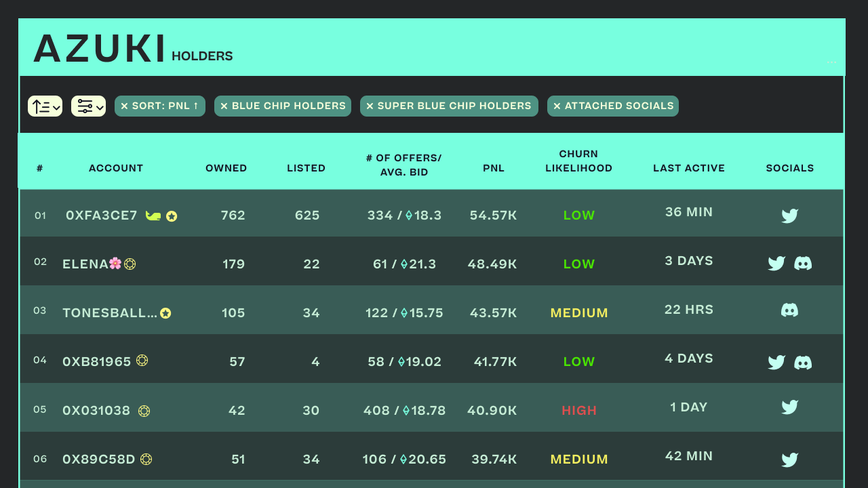The width and height of the screenshot is (868, 488).
Task: Click the star badge next to 0XFA3CE7
Action: [x=172, y=216]
